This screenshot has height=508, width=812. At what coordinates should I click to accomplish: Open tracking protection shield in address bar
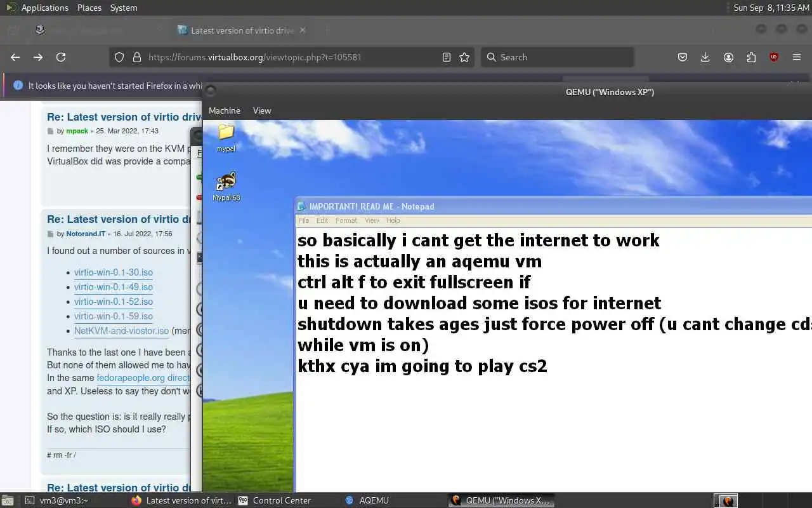click(119, 57)
